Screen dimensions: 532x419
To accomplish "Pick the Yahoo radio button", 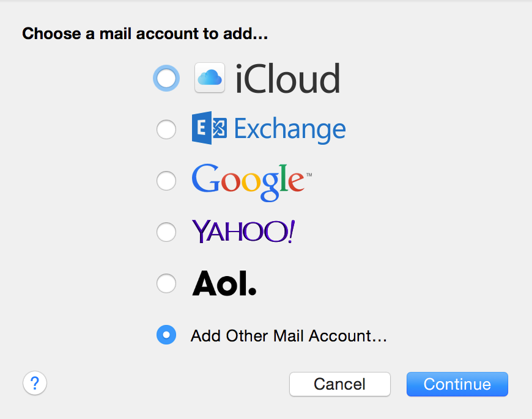I will tap(166, 232).
